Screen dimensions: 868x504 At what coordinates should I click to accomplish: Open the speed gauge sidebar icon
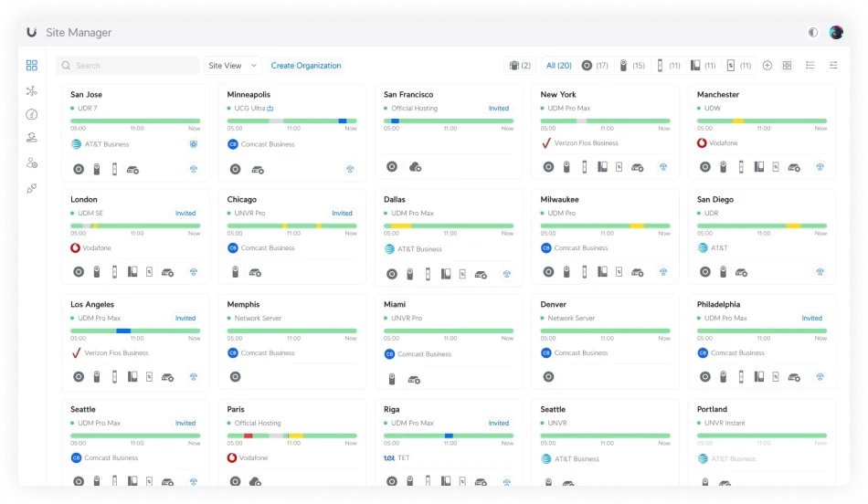coord(32,114)
